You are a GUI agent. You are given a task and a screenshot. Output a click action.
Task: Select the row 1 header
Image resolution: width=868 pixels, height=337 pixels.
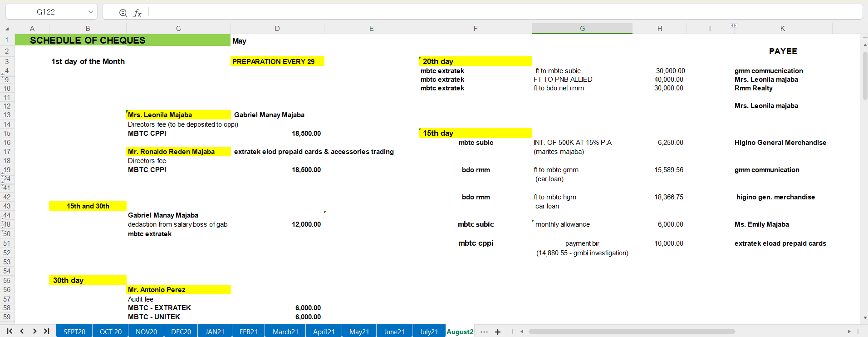point(7,40)
